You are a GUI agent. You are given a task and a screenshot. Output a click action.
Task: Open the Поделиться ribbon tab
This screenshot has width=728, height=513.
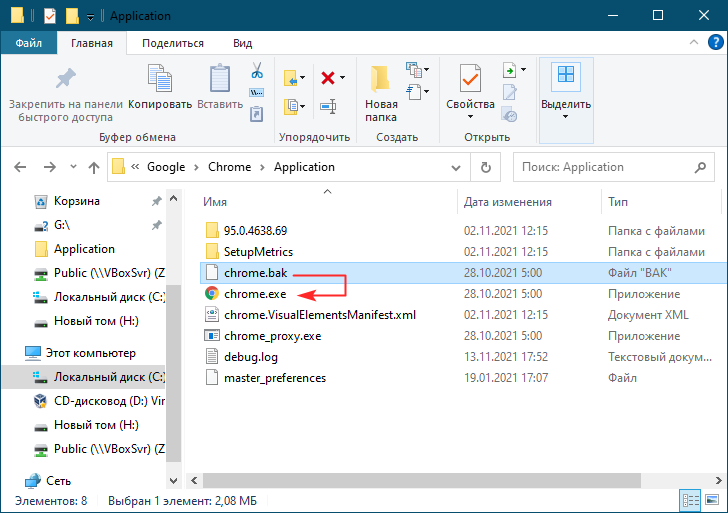tap(173, 43)
